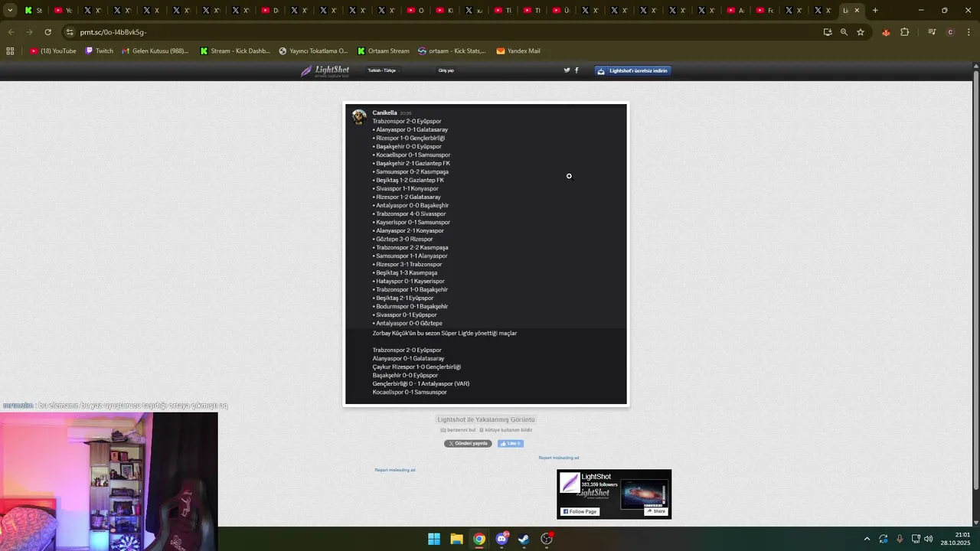
Task: Open the Turkish - Türkçe language dropdown
Action: point(384,70)
